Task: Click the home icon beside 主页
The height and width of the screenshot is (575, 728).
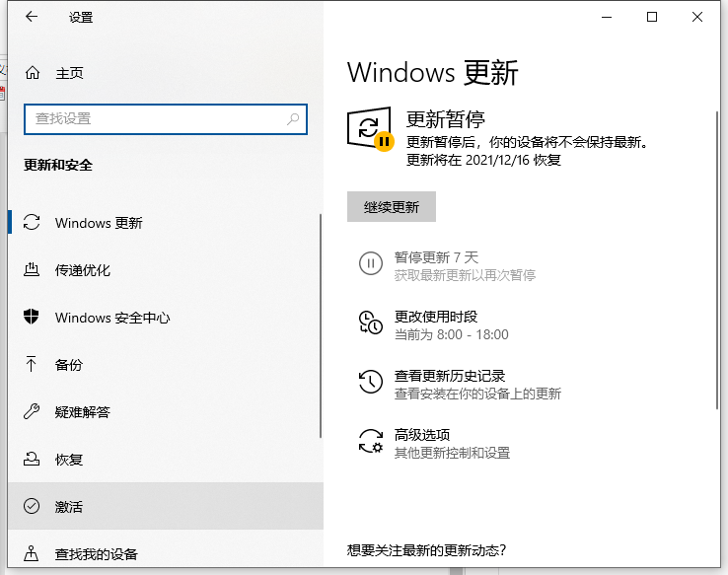Action: 33,73
